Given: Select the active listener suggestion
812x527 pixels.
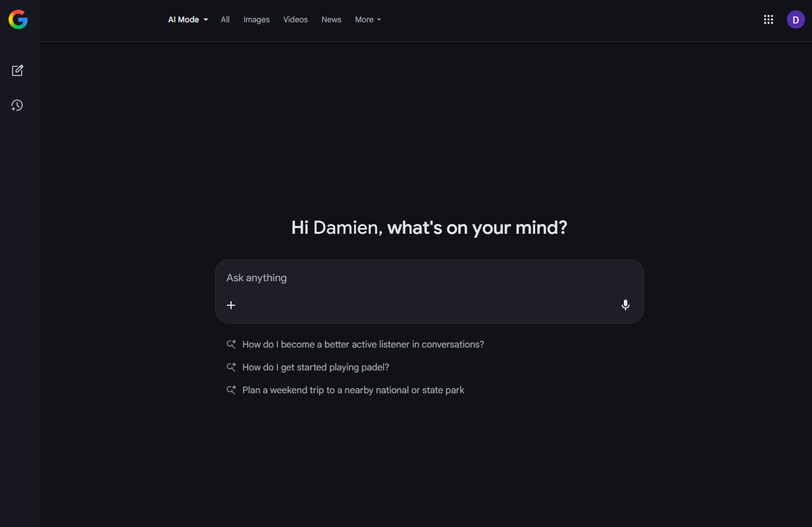Looking at the screenshot, I should coord(363,344).
